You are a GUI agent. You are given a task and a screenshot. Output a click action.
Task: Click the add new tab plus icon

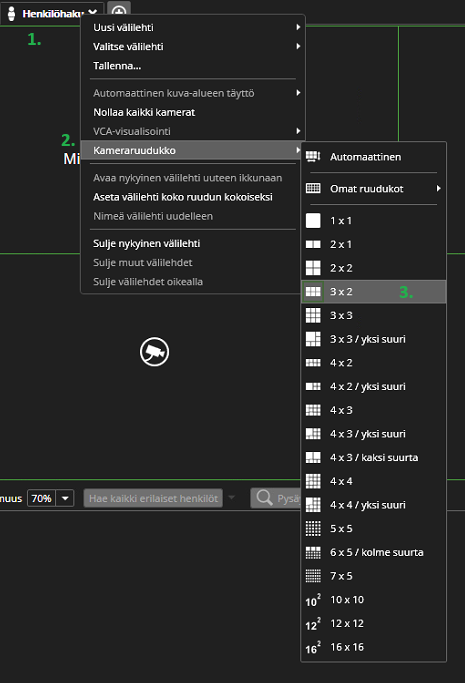pyautogui.click(x=119, y=10)
